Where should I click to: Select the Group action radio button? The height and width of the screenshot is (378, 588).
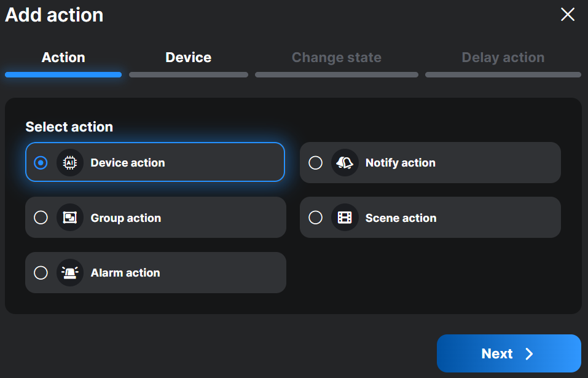click(x=41, y=218)
